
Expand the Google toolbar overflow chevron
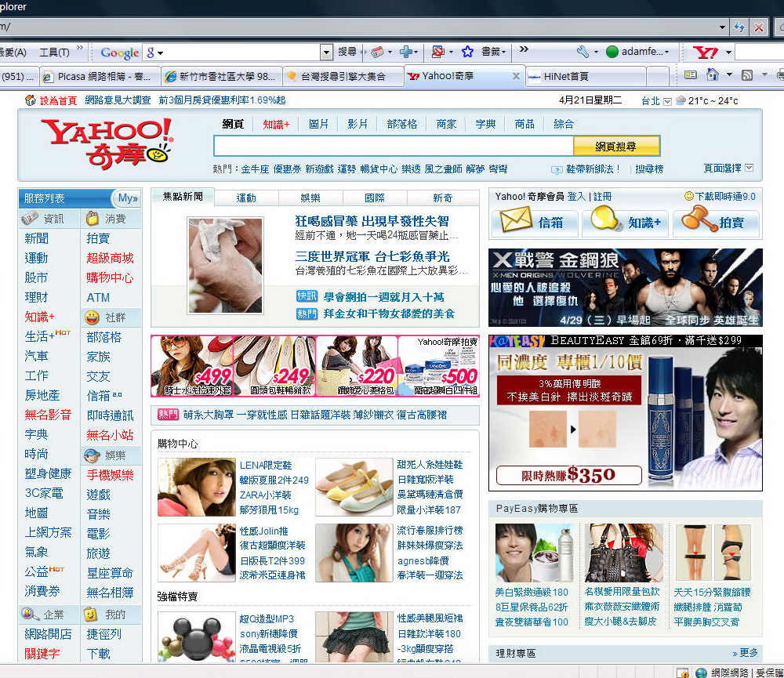coord(524,49)
